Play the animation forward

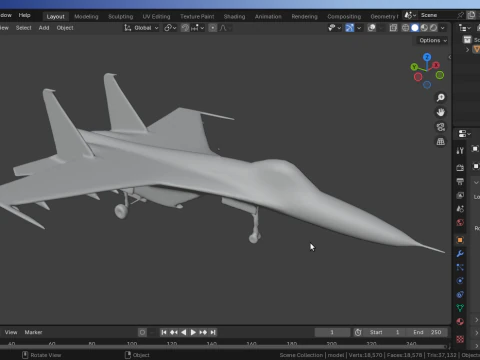pos(193,332)
